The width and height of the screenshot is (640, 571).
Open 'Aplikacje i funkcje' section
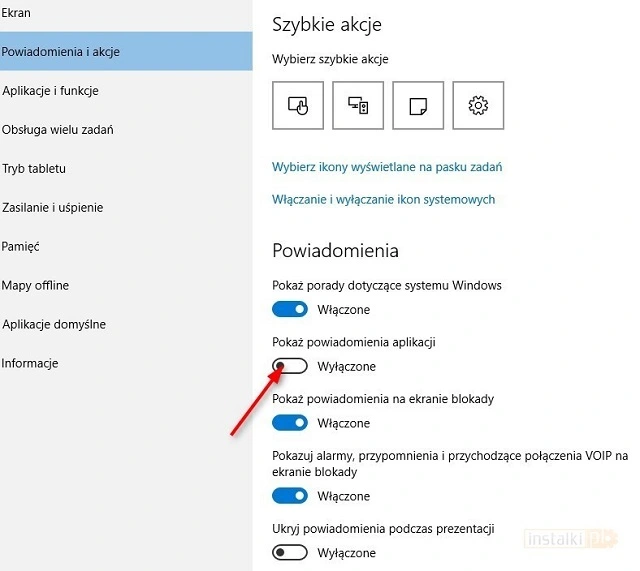click(50, 91)
